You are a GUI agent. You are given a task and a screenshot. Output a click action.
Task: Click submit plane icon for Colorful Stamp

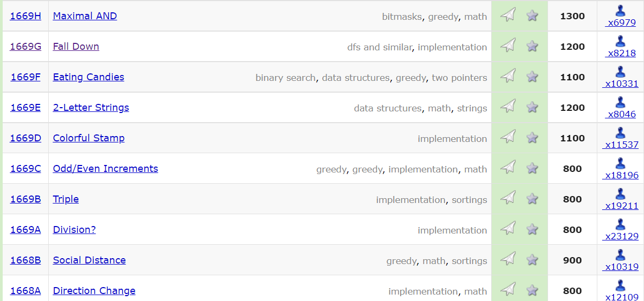click(507, 138)
